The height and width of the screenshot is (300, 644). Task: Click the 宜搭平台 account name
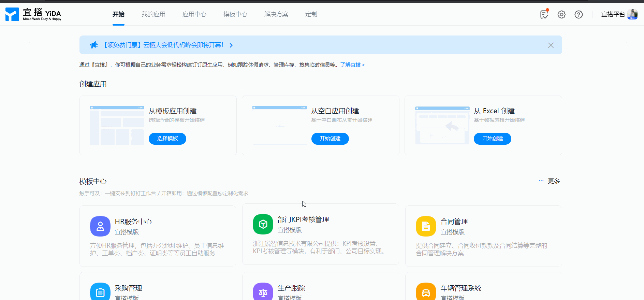coord(613,14)
